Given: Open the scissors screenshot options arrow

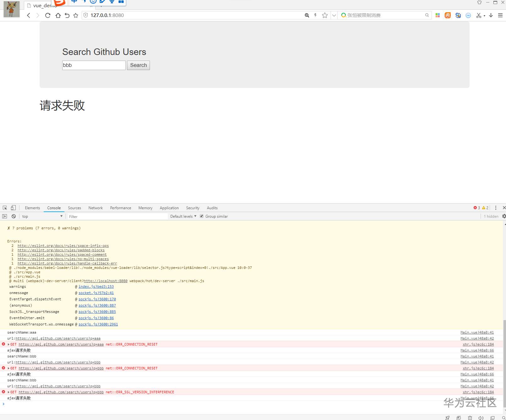Looking at the screenshot, I should point(484,15).
